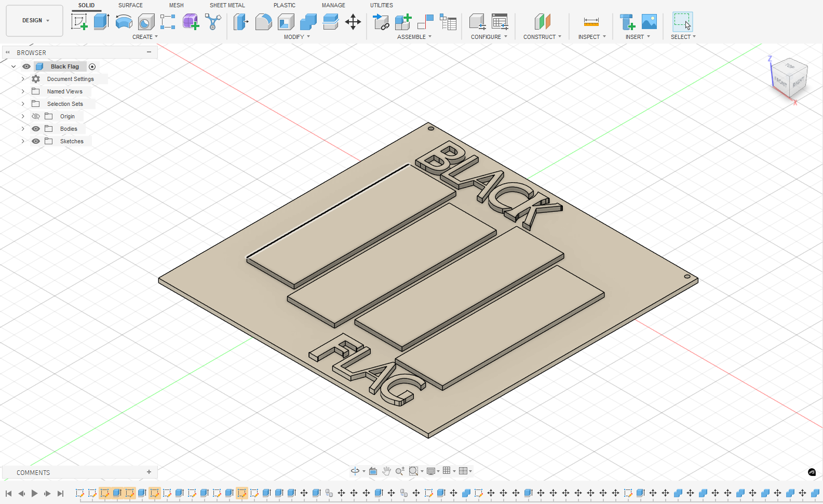Select the Create Sketch tool
This screenshot has height=504, width=823.
coord(79,22)
